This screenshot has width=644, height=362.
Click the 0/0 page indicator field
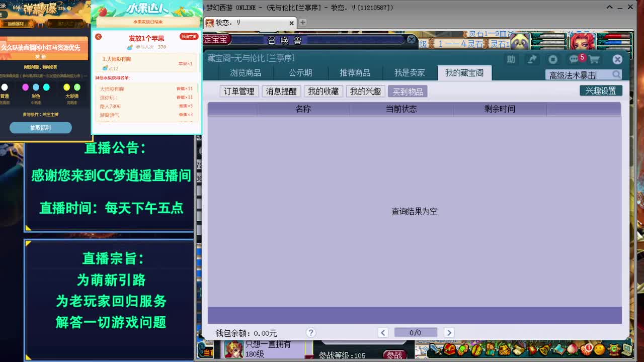coord(416,332)
